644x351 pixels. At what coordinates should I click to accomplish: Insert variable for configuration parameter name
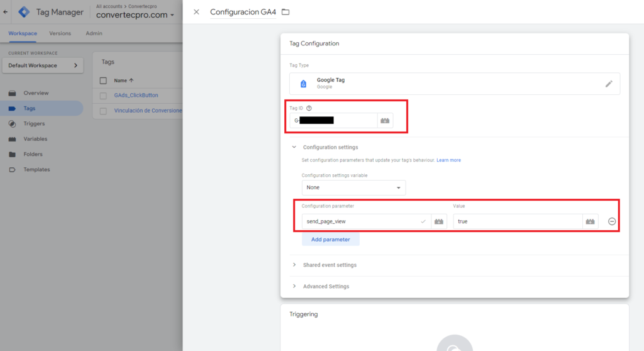point(438,221)
